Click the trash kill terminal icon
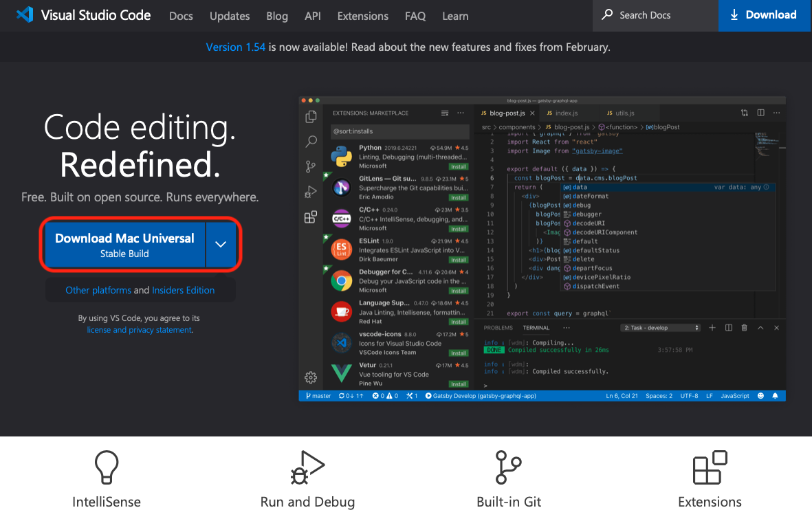Viewport: 812px width, 521px height. tap(744, 327)
